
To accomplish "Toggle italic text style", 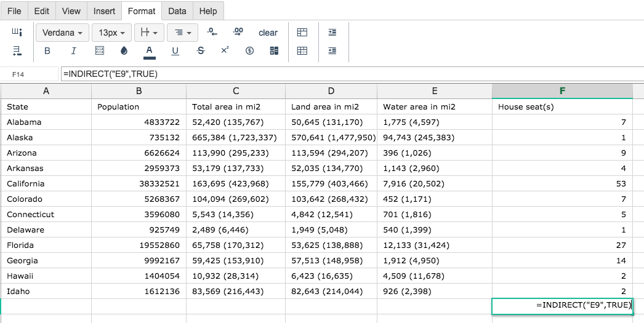I will click(74, 51).
